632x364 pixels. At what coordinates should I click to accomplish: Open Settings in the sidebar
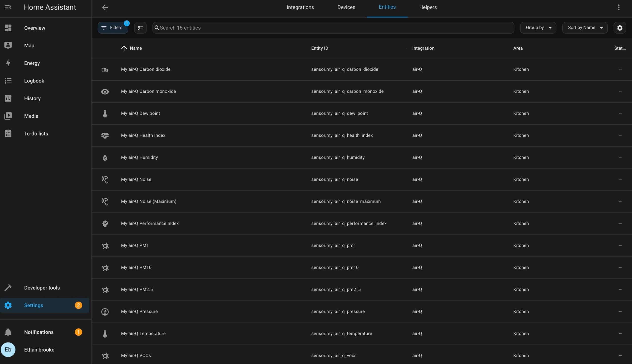pos(44,305)
